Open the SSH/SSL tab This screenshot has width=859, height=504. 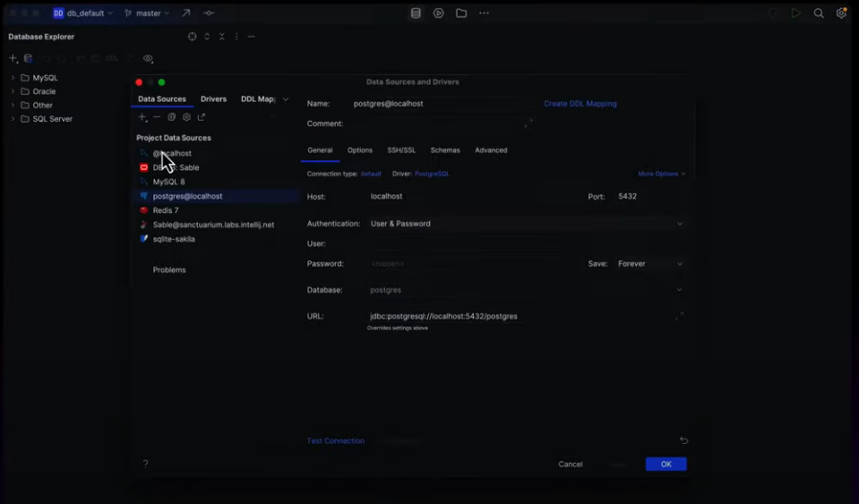pyautogui.click(x=401, y=150)
